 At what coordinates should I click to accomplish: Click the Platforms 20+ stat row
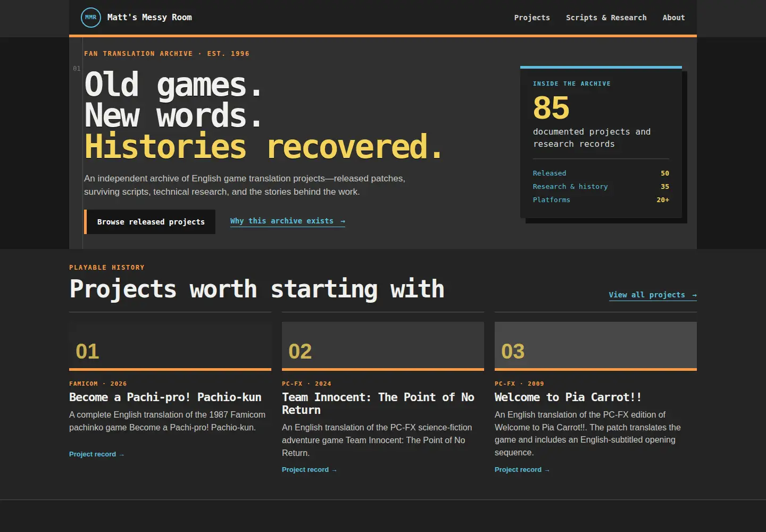[601, 200]
